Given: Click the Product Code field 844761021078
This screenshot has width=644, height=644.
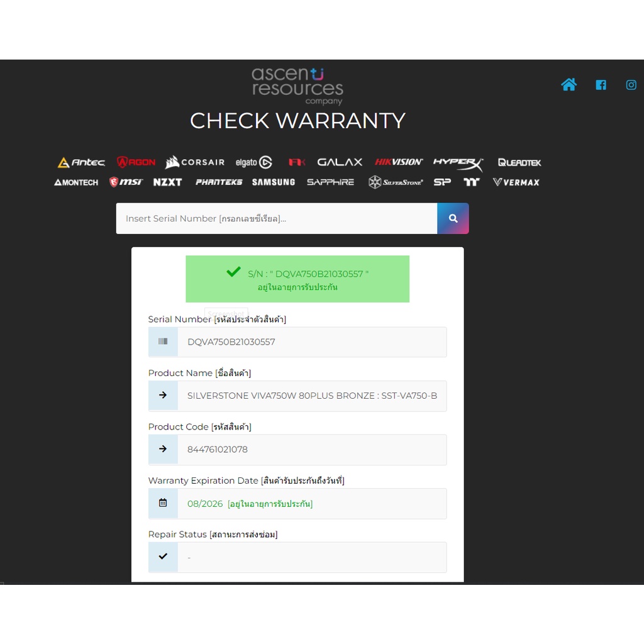Looking at the screenshot, I should (x=312, y=450).
